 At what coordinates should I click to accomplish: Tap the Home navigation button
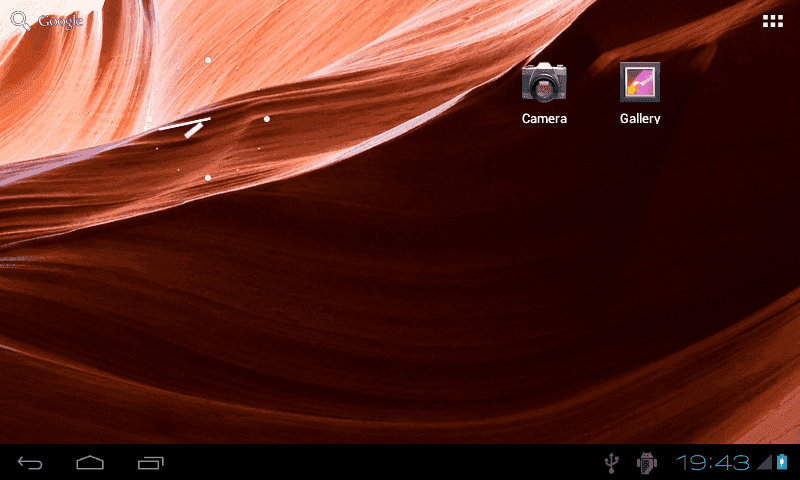[90, 463]
